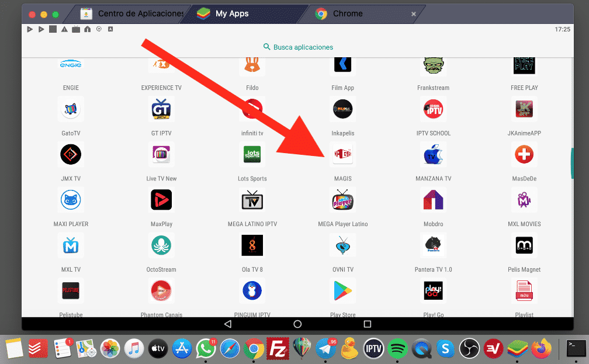Open the MAGIS app
Viewport: 589px width, 364px height.
342,154
